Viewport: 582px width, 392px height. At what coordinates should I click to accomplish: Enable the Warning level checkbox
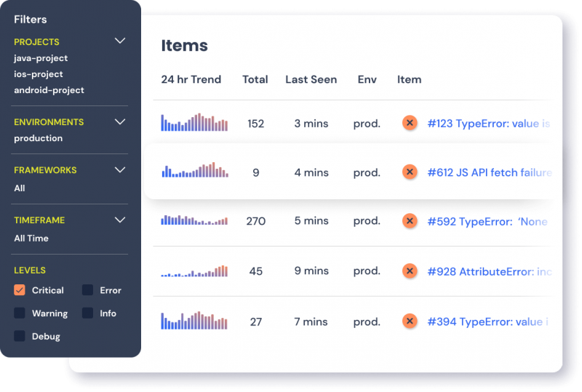coord(20,313)
